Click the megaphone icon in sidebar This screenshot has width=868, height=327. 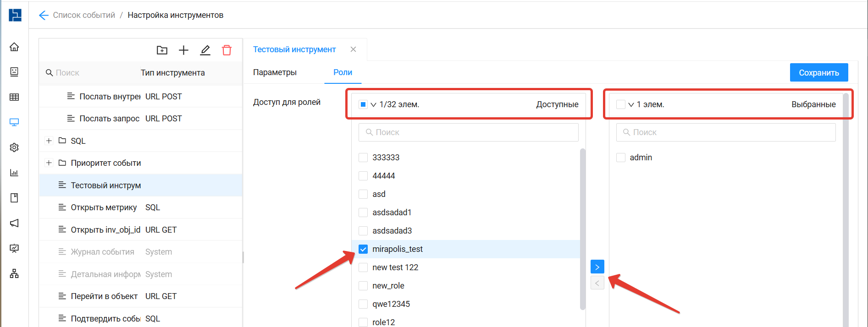14,223
